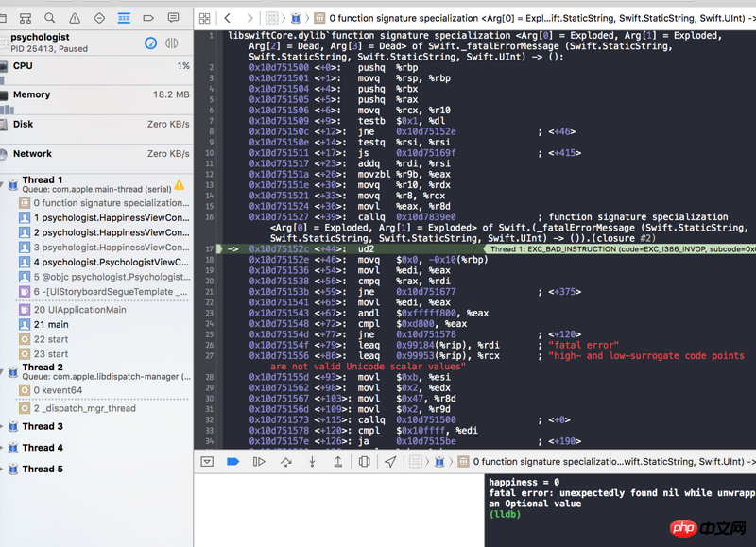Hide the debug area with toggle button
Screen dimensions: 756x547
point(207,462)
